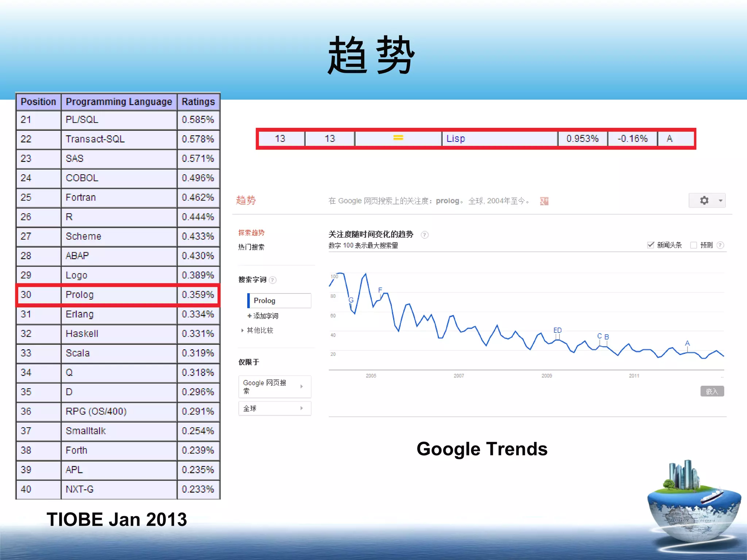The width and height of the screenshot is (747, 560).
Task: Click the RPG (OS/400) table cell
Action: [x=119, y=412]
